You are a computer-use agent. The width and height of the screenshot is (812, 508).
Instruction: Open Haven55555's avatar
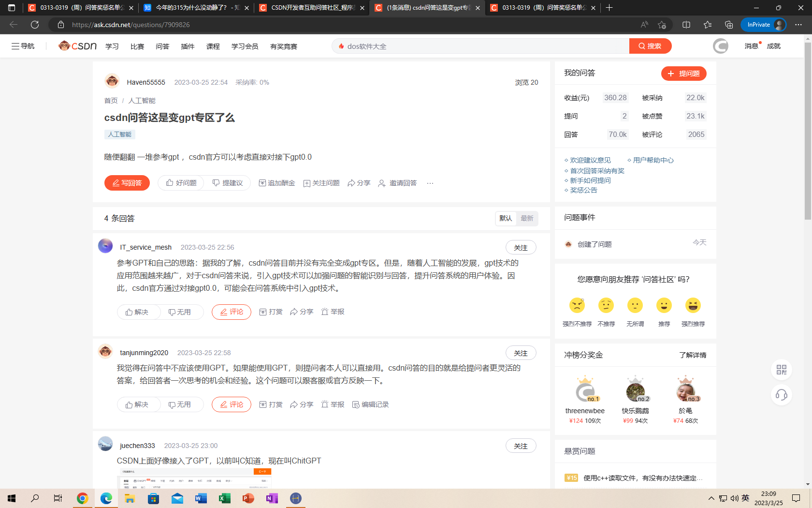click(x=112, y=81)
